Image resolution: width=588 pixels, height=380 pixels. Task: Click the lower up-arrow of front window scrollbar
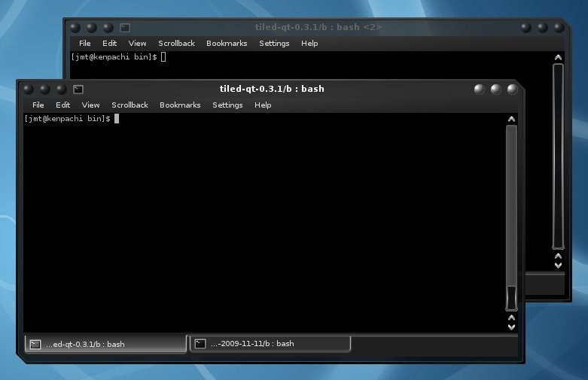click(511, 318)
